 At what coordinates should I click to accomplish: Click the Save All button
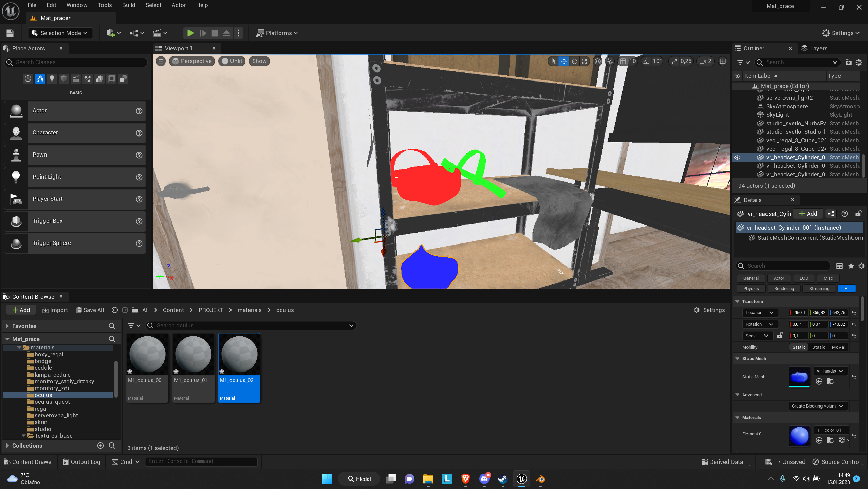click(90, 310)
